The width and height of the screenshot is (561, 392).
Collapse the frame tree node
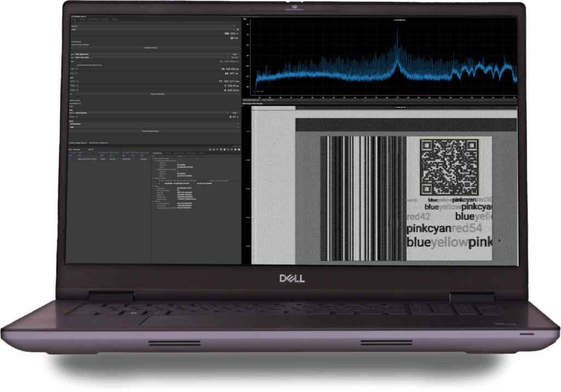[153, 186]
